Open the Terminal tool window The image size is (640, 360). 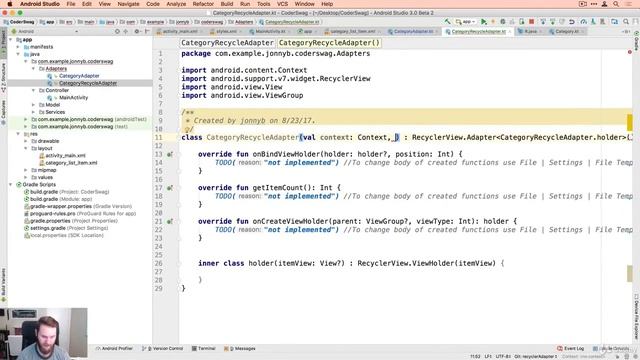(x=203, y=349)
